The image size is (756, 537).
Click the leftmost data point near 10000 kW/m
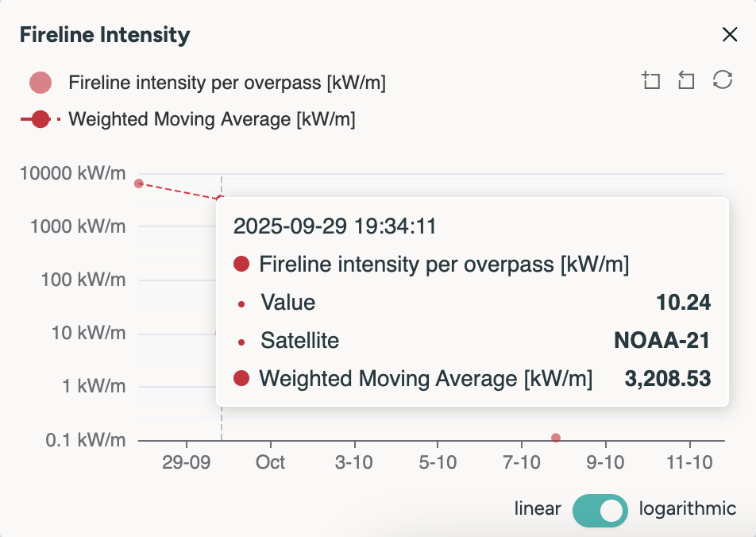(x=139, y=184)
